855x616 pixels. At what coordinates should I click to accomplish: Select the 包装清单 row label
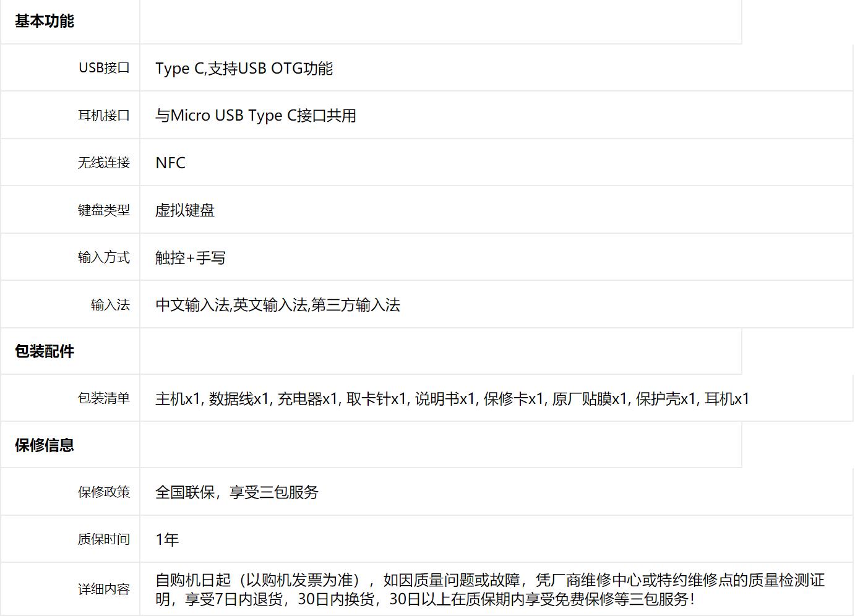click(104, 398)
